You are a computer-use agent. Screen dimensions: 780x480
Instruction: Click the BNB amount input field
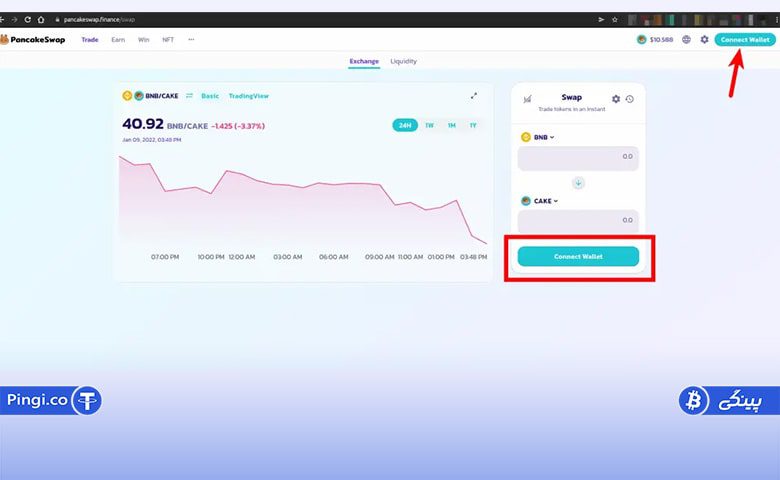point(578,158)
